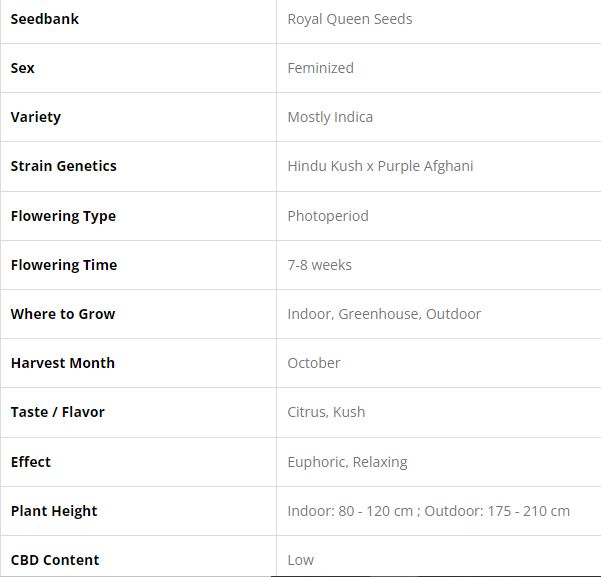Select the Mostly Indica value
601x577 pixels.
point(330,117)
